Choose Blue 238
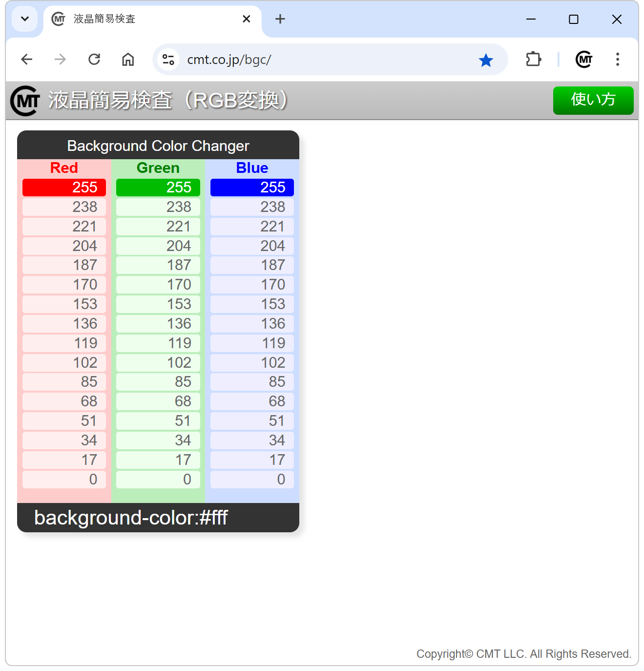The image size is (644, 671). (252, 207)
